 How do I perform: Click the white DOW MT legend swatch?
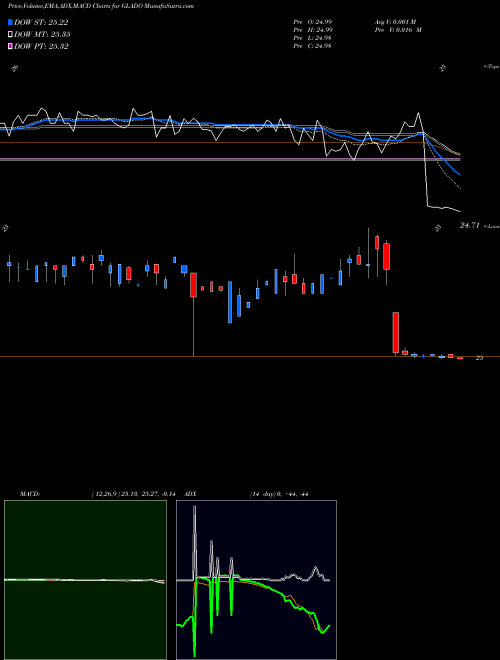click(10, 35)
